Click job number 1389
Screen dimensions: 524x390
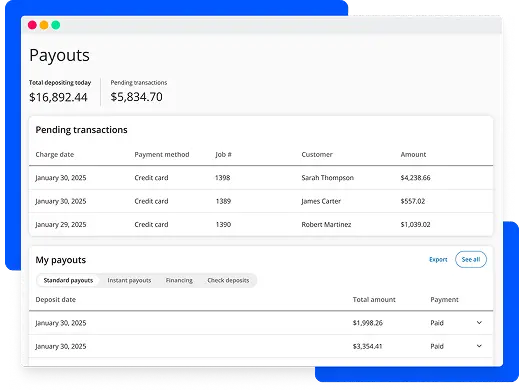(223, 201)
